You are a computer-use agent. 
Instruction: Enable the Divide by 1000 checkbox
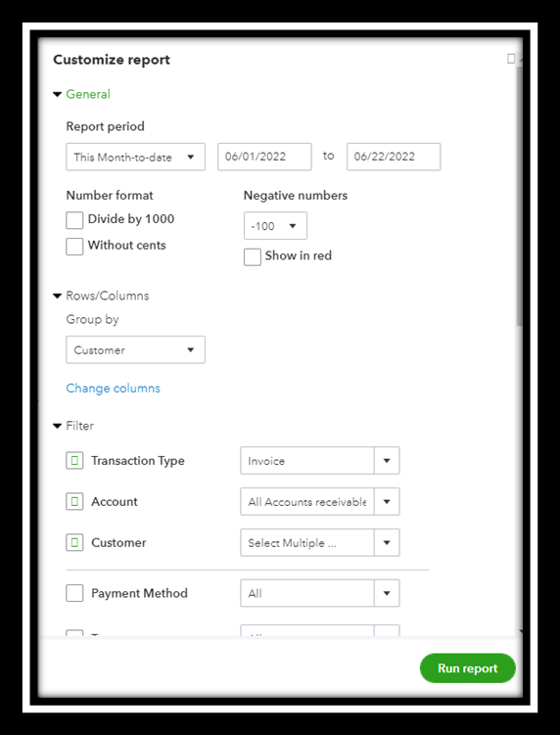pyautogui.click(x=74, y=220)
